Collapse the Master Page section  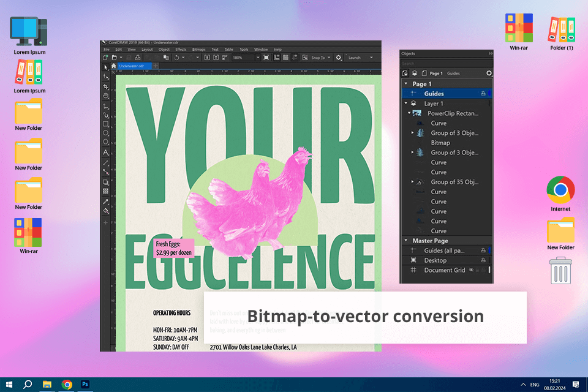point(406,241)
